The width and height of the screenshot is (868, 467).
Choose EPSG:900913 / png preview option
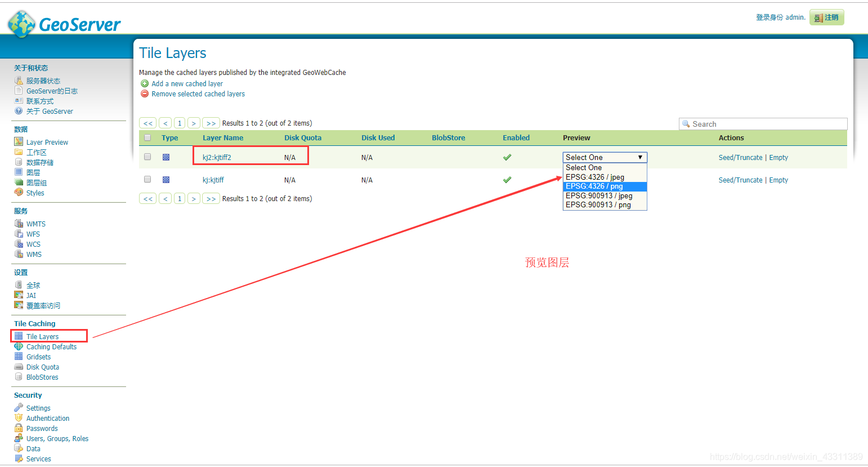605,205
